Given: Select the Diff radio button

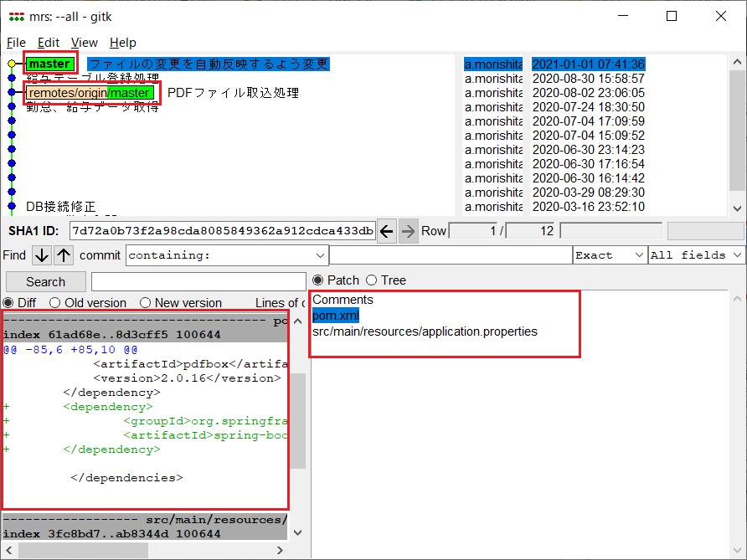Looking at the screenshot, I should (8, 303).
